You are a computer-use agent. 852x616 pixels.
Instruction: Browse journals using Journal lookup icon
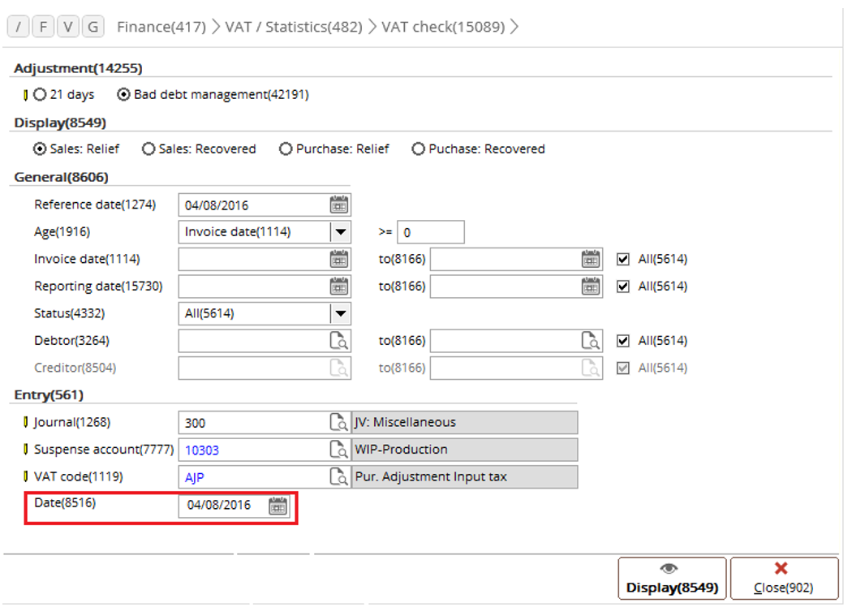[x=338, y=423]
